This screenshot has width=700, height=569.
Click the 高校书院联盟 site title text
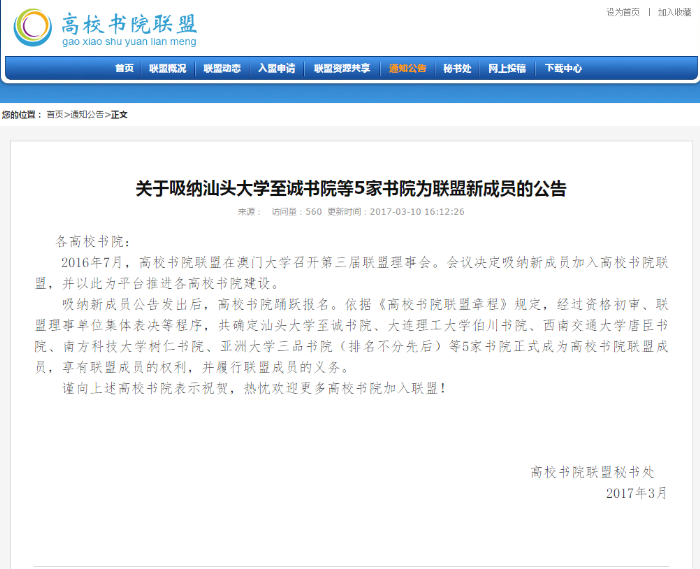point(129,23)
